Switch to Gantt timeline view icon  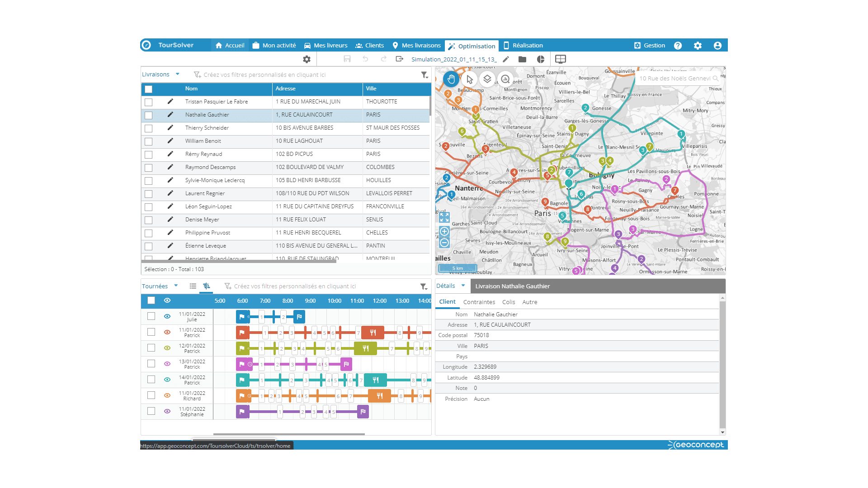207,286
